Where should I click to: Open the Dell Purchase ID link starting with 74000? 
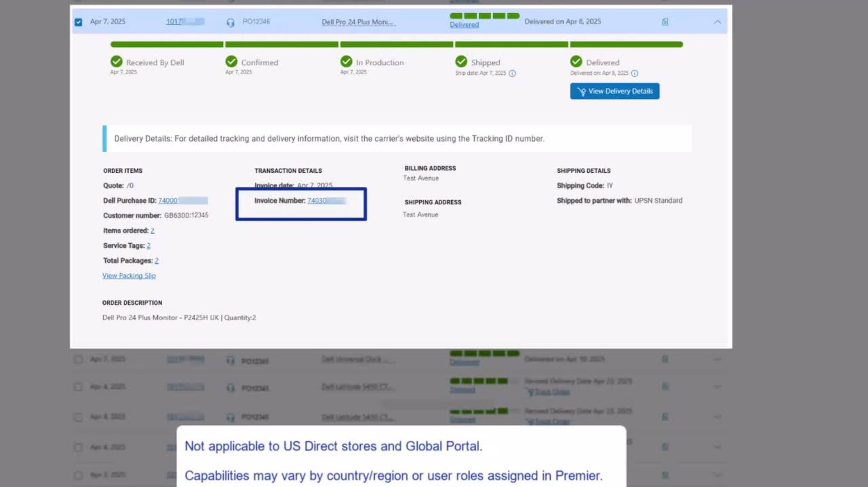tap(183, 200)
